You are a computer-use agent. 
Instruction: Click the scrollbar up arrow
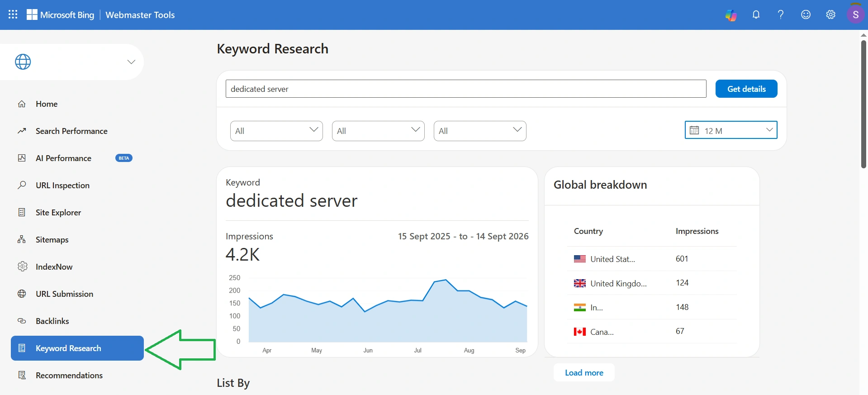pos(863,35)
